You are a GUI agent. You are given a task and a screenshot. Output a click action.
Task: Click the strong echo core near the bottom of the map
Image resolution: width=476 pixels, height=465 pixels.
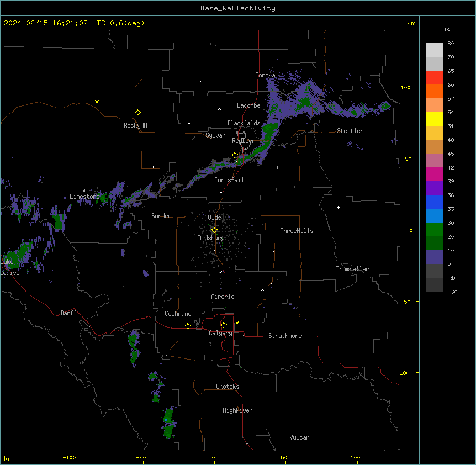[166, 420]
